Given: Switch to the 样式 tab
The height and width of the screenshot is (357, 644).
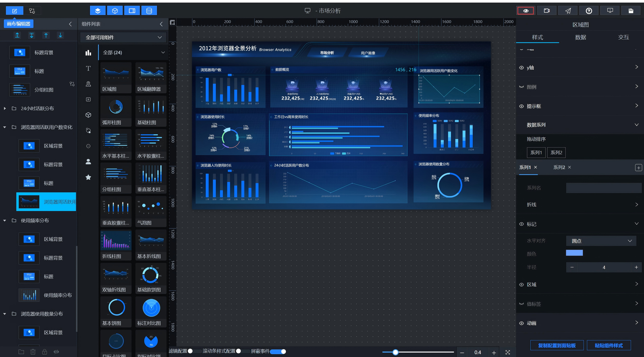Looking at the screenshot, I should [x=537, y=37].
